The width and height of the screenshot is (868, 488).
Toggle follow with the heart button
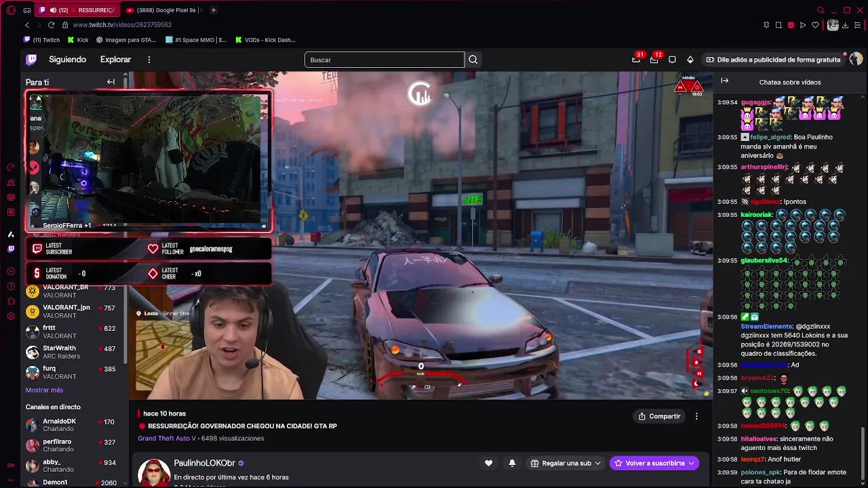tap(488, 463)
